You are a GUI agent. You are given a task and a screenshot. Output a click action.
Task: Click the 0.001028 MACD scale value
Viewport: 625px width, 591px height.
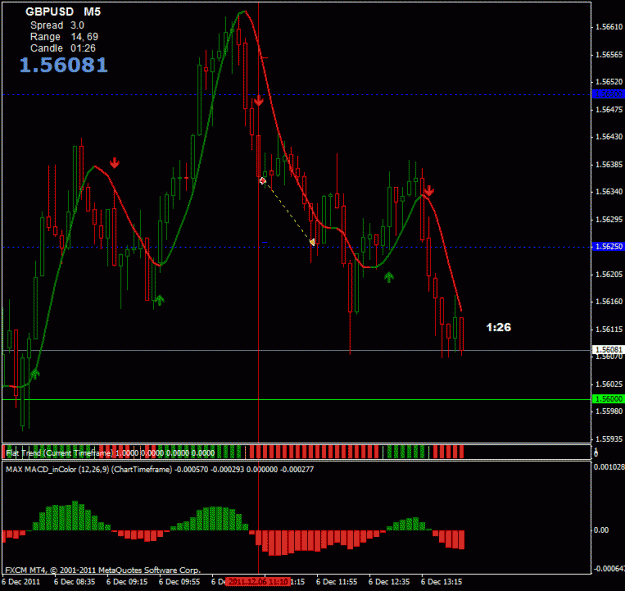[609, 467]
